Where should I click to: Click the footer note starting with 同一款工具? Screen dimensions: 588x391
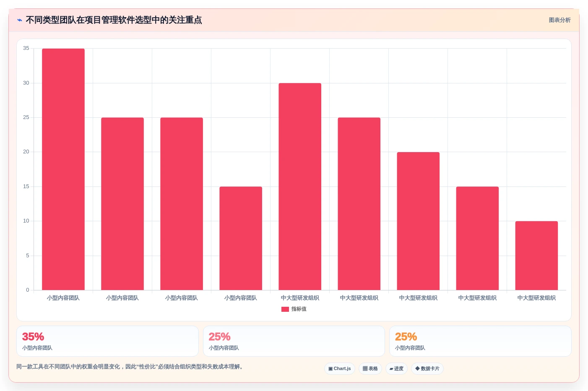click(x=130, y=367)
